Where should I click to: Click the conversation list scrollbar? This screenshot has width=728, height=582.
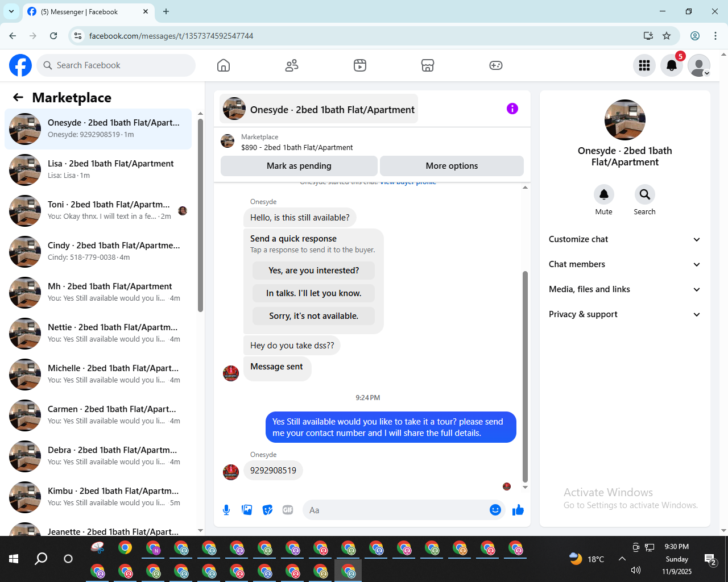pyautogui.click(x=200, y=215)
